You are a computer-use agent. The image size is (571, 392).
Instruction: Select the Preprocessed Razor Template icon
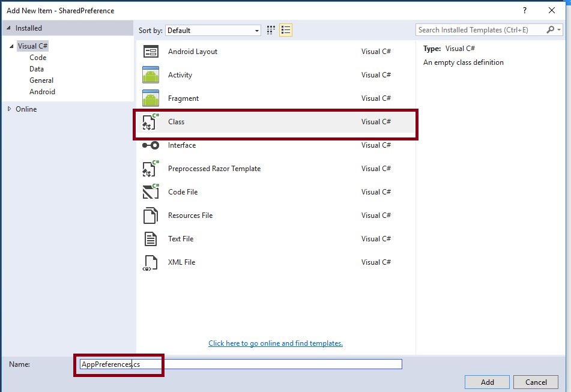coord(150,169)
